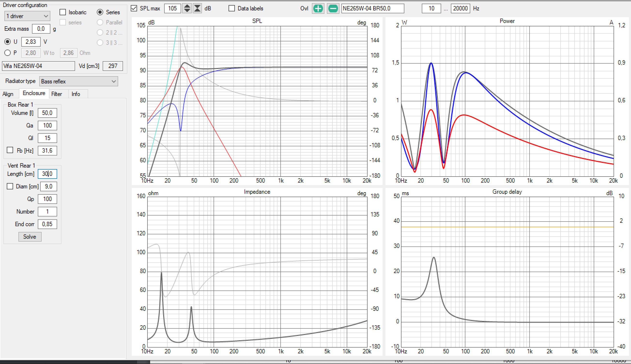
Task: Click the Vent Length 30,0 field
Action: 47,174
